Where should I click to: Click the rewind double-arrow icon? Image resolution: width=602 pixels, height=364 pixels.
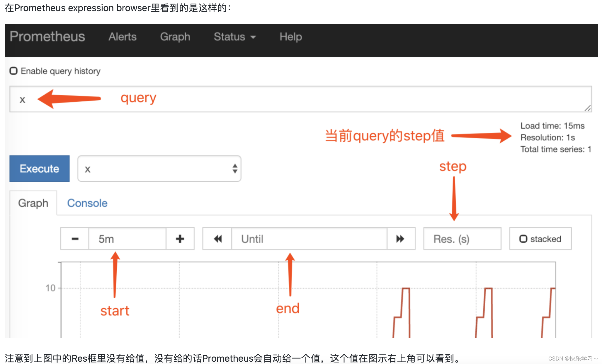(217, 239)
